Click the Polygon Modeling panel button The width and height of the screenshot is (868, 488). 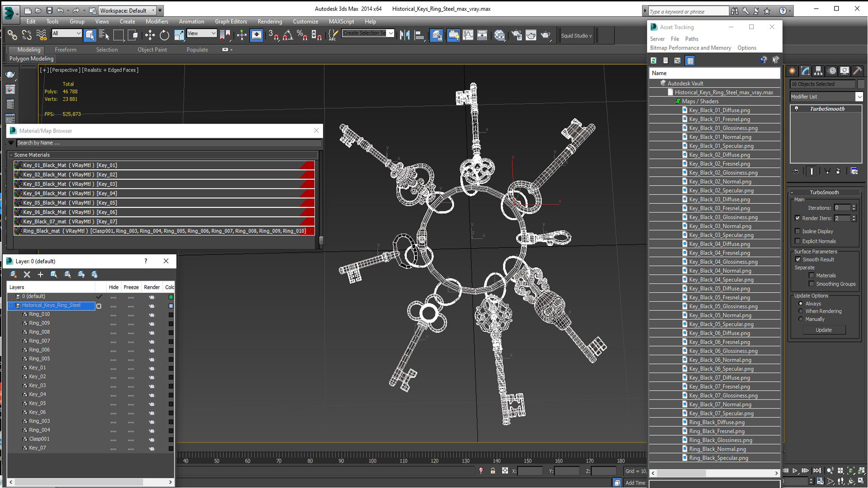tap(32, 59)
